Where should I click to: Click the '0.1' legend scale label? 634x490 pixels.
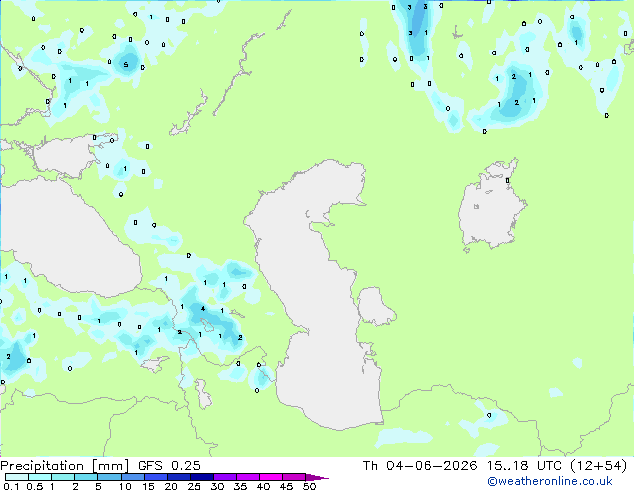pos(11,486)
